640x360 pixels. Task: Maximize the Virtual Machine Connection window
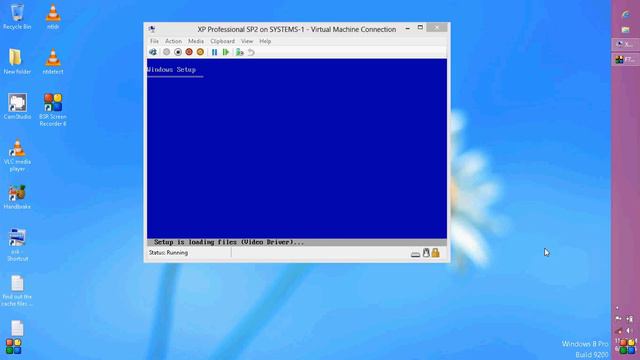(x=420, y=27)
